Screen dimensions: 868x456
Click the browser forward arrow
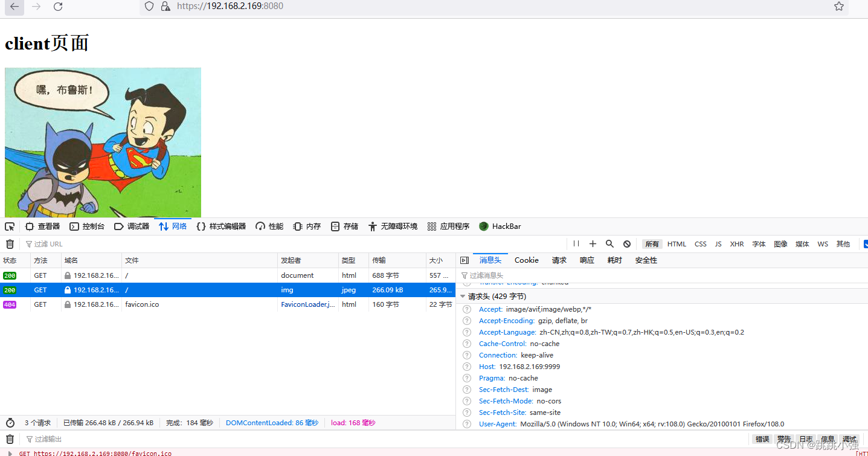[36, 7]
